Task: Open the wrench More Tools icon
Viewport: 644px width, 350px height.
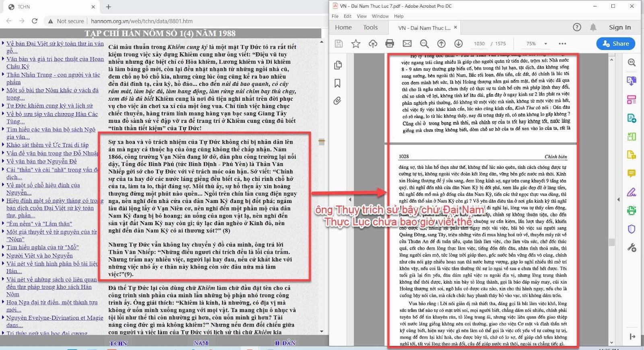Action: [x=632, y=248]
